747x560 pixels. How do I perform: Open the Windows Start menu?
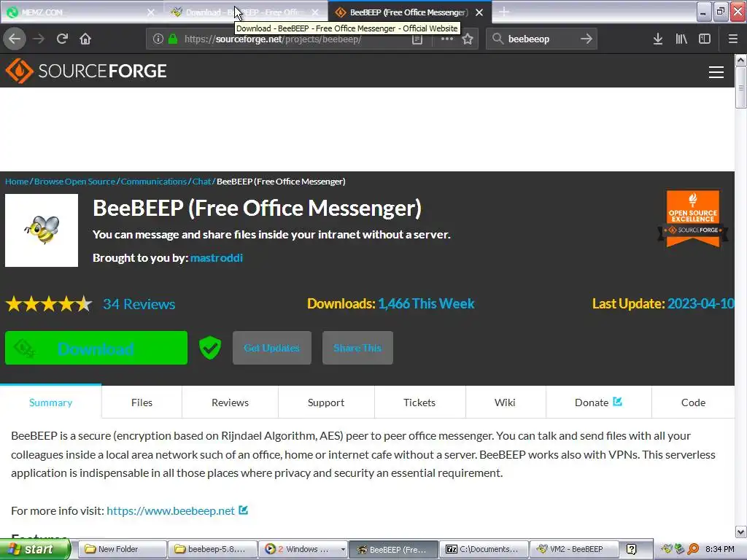pos(35,549)
